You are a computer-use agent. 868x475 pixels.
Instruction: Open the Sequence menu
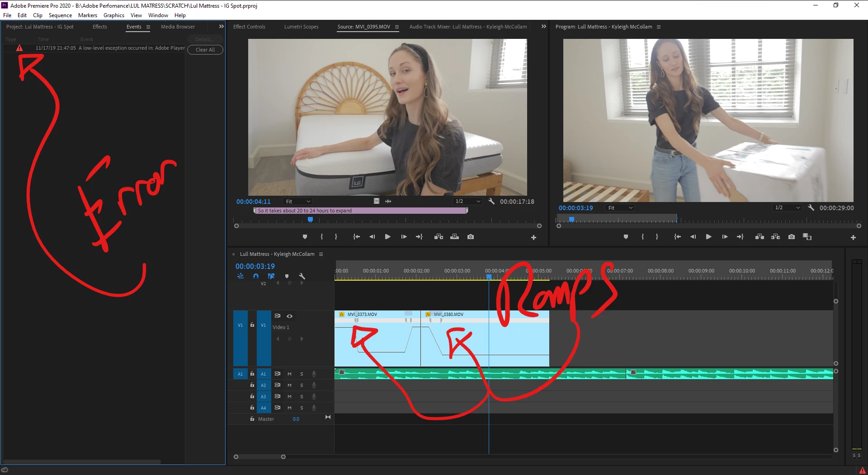coord(60,15)
